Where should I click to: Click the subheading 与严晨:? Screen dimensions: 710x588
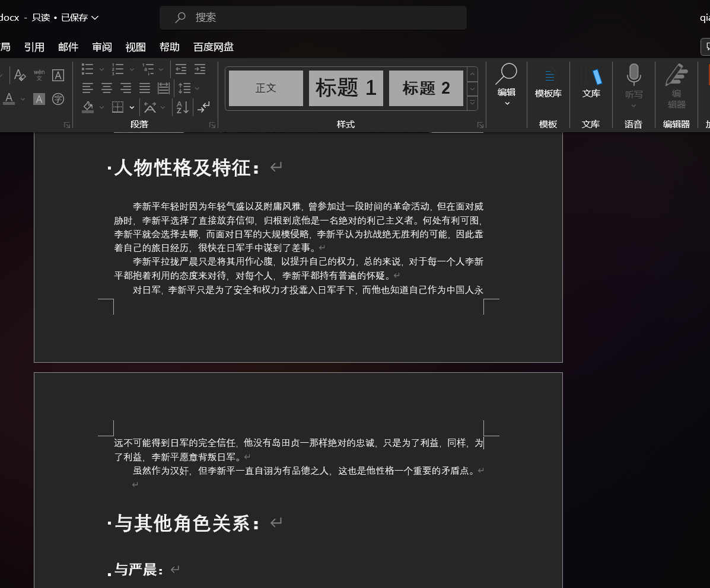(x=138, y=570)
